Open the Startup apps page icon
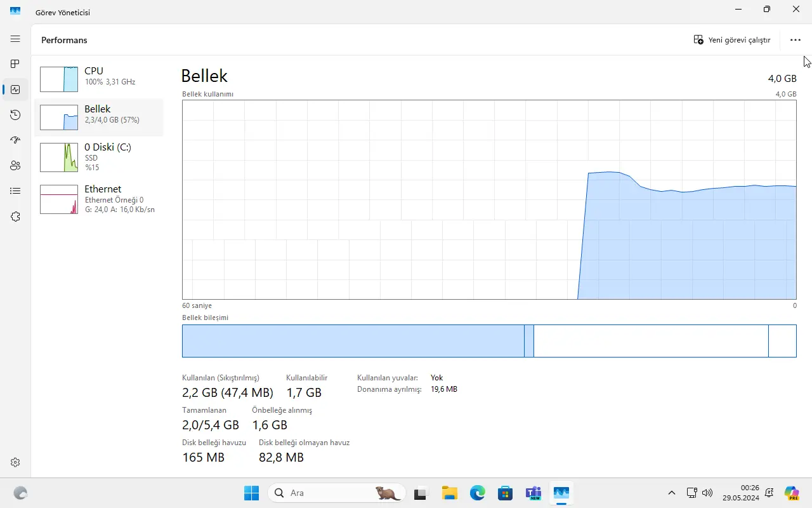This screenshot has height=508, width=812. (x=15, y=140)
